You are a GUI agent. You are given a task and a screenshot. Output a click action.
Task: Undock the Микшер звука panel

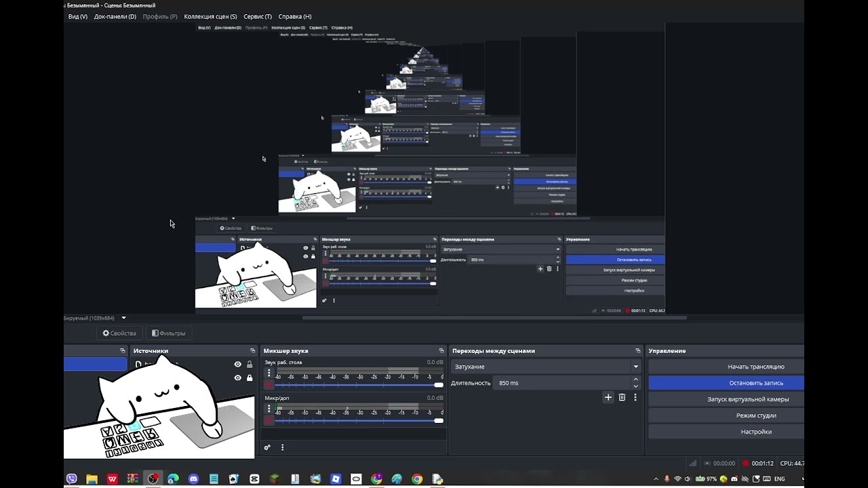pyautogui.click(x=441, y=351)
